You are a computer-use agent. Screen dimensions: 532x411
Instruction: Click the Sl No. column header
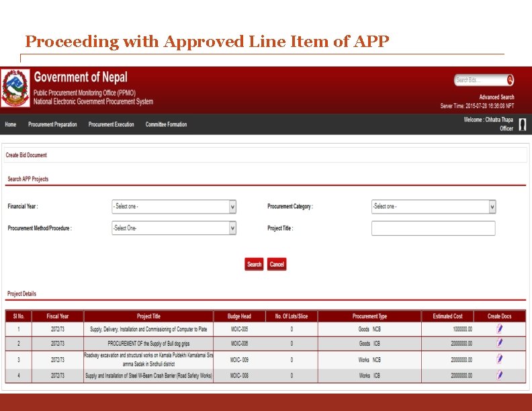coord(19,316)
